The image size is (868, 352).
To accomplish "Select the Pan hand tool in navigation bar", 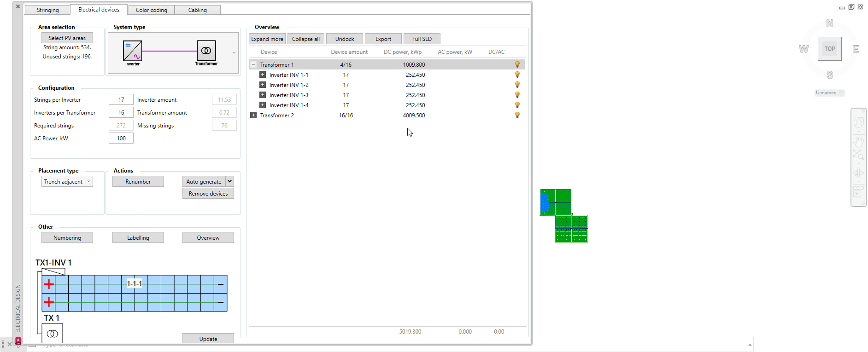I will [x=858, y=142].
